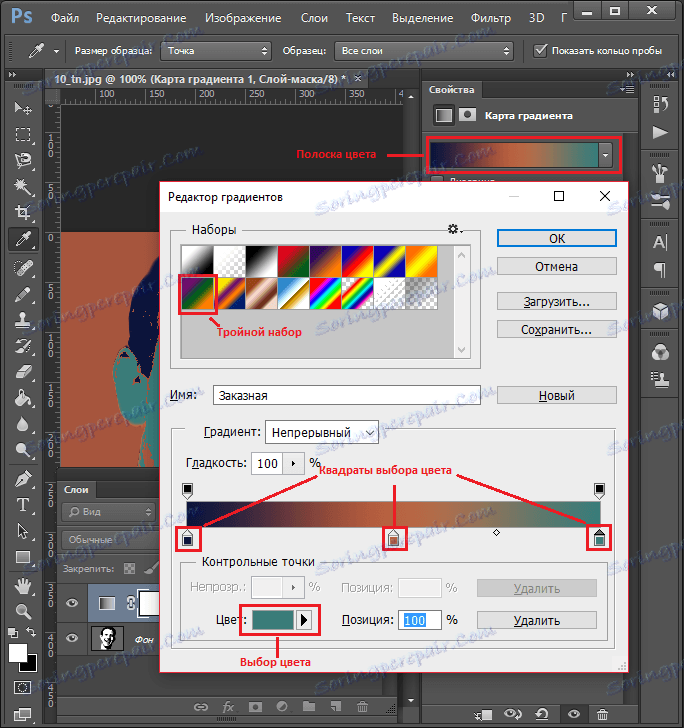Viewport: 684px width, 728px height.
Task: Open gradient picker arrow in Properties
Action: coord(605,155)
